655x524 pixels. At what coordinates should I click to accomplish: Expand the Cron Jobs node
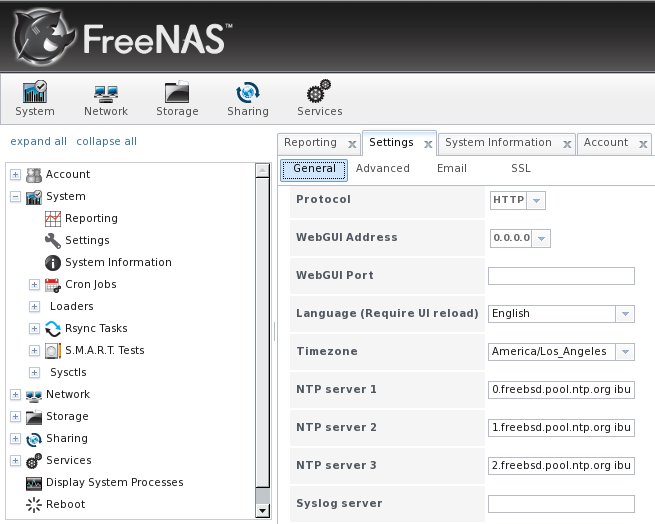tap(34, 285)
